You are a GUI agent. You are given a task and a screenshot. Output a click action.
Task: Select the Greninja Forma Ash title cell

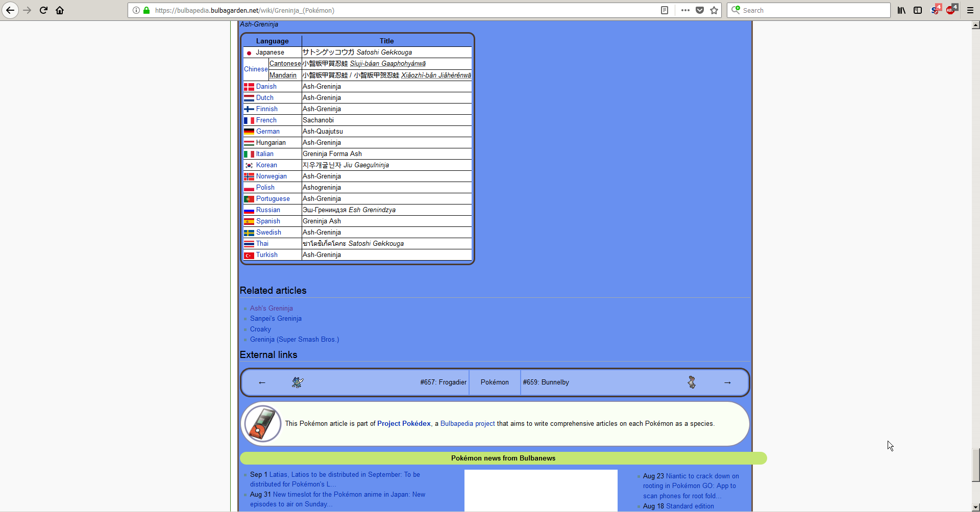click(x=386, y=154)
